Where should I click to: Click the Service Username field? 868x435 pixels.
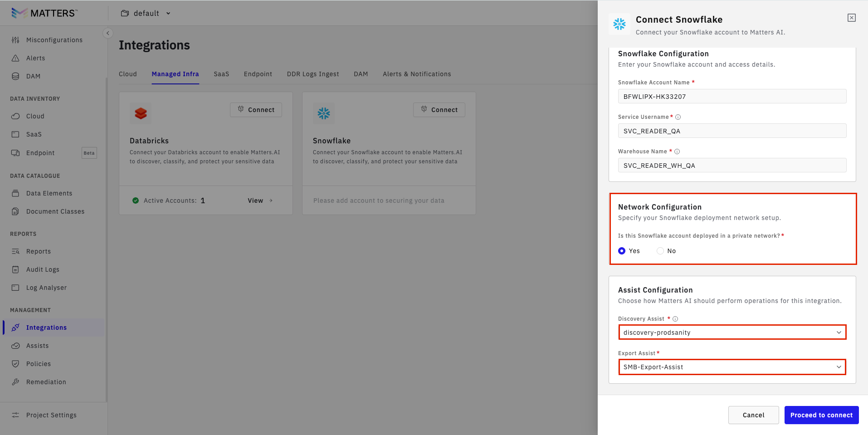tap(732, 131)
